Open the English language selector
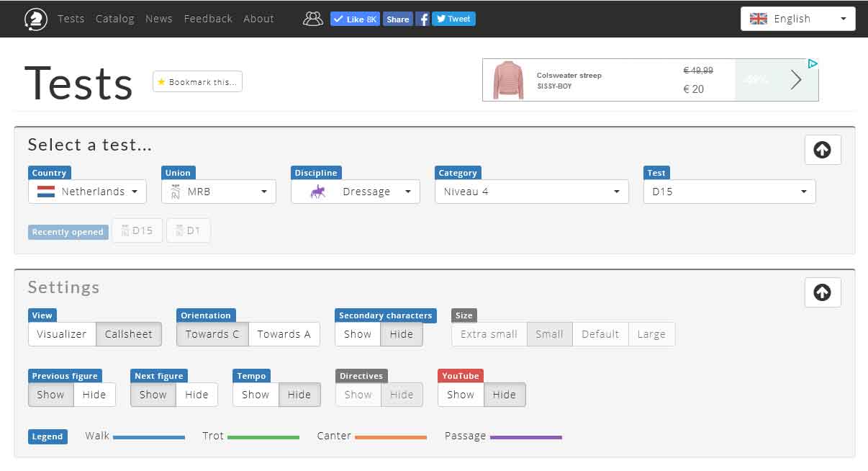 click(x=797, y=19)
